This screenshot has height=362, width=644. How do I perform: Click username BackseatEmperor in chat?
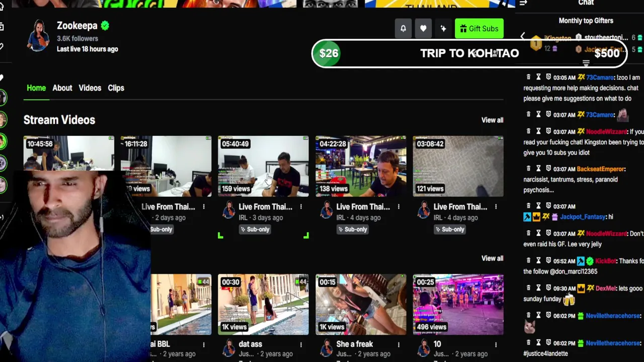[600, 169]
